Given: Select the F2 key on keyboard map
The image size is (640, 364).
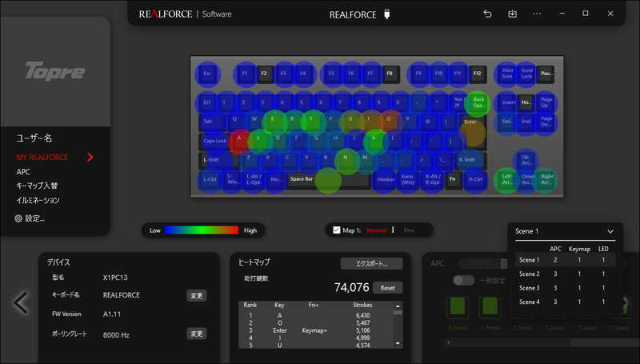Looking at the screenshot, I should pyautogui.click(x=265, y=74).
